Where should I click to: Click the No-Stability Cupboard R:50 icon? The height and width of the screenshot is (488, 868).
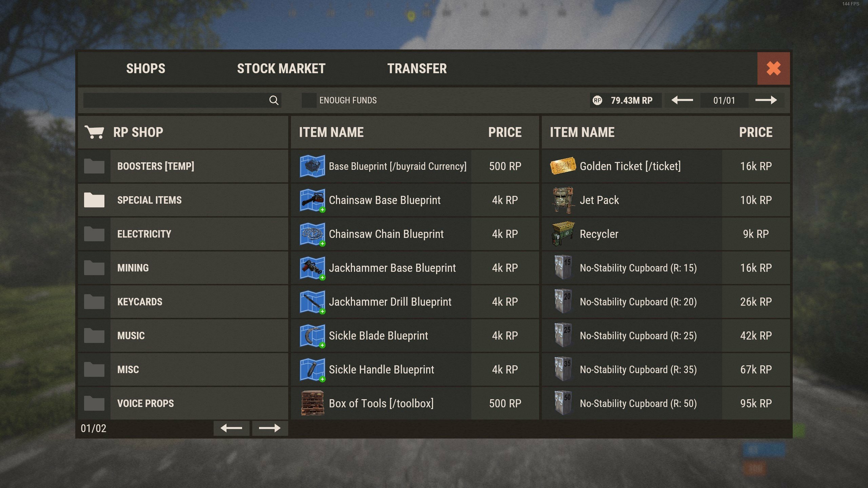[x=563, y=403]
